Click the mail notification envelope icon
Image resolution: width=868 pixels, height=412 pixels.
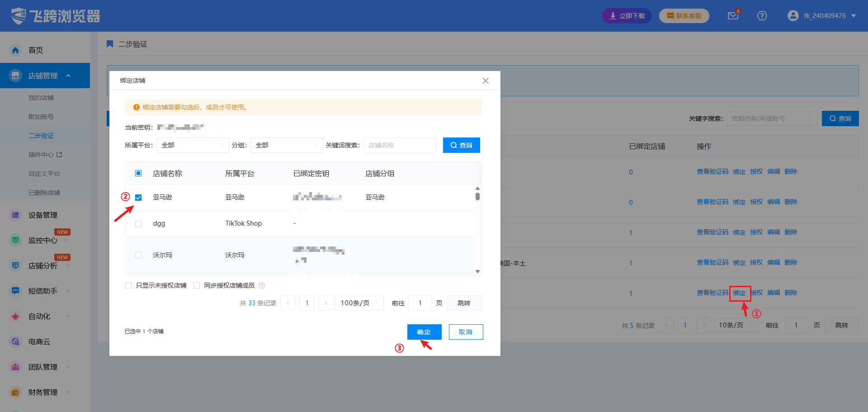pyautogui.click(x=733, y=16)
